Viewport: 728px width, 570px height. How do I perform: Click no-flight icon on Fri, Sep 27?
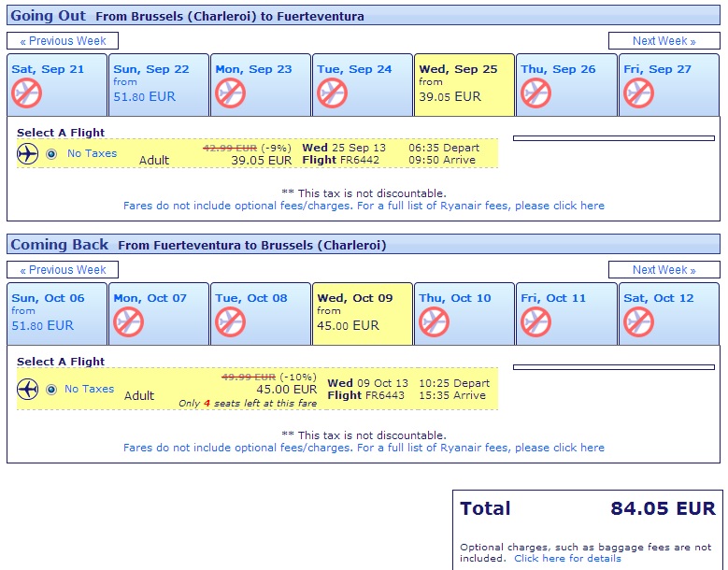pyautogui.click(x=638, y=93)
